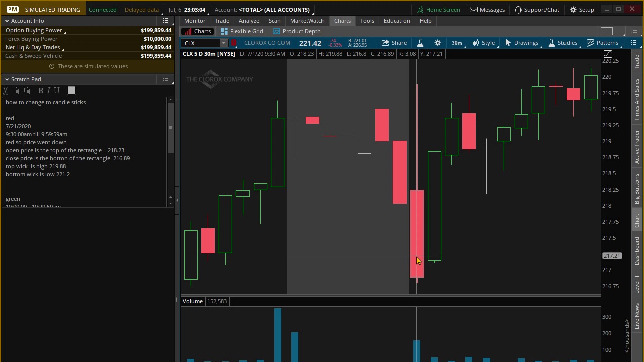Click the chart grid layout rectangle icon
644x362 pixels.
click(x=607, y=31)
